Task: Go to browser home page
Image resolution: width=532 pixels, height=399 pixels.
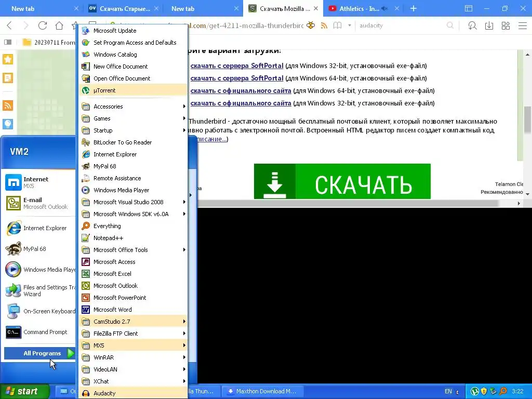Action: [59, 25]
